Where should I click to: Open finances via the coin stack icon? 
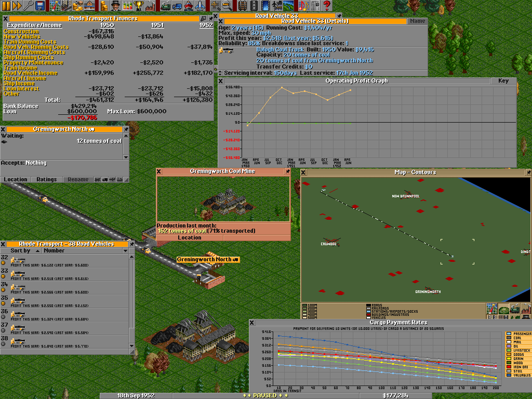[x=104, y=5]
